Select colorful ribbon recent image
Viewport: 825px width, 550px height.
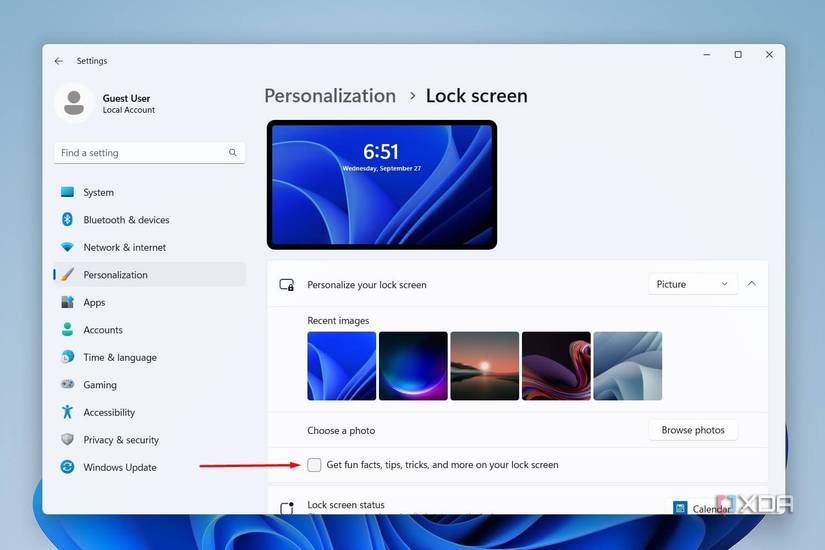[556, 366]
